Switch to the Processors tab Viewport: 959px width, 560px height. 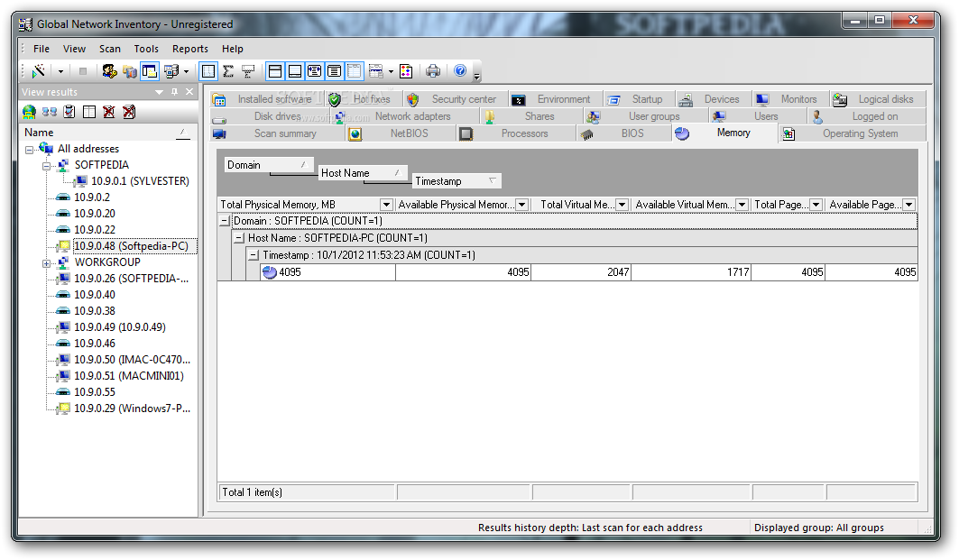coord(517,133)
